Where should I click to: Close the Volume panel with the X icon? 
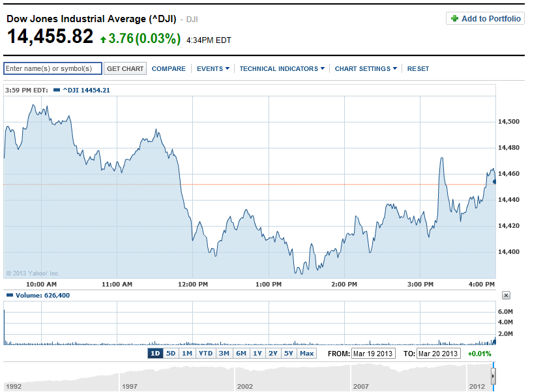(506, 296)
